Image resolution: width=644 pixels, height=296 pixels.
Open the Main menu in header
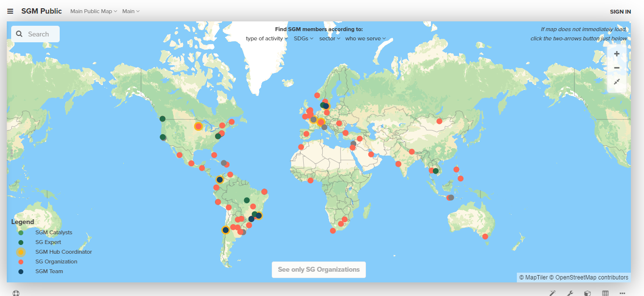(131, 11)
